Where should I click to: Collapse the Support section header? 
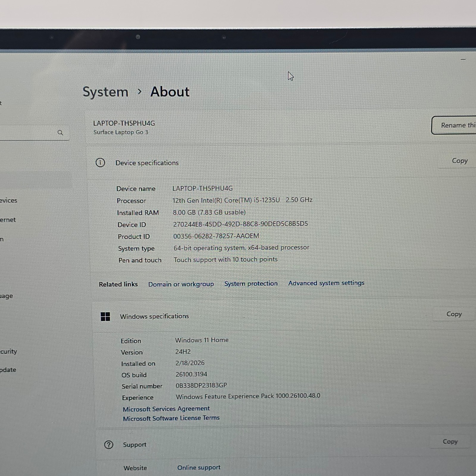[x=286, y=444]
